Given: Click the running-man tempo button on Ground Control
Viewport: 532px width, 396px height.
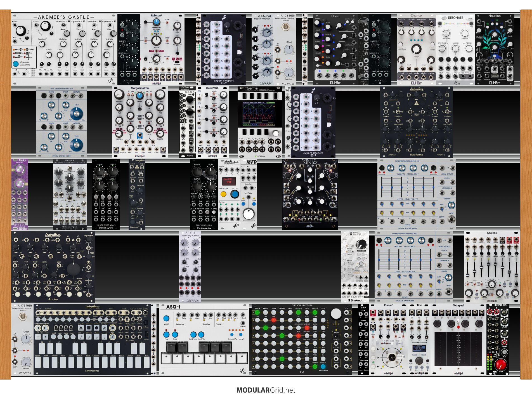Looking at the screenshot, I should [112, 337].
